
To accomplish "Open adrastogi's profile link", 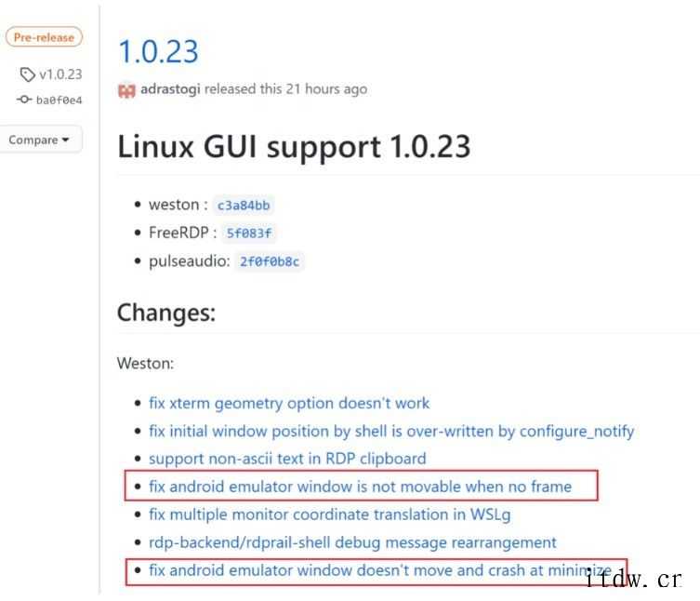I will coord(170,89).
